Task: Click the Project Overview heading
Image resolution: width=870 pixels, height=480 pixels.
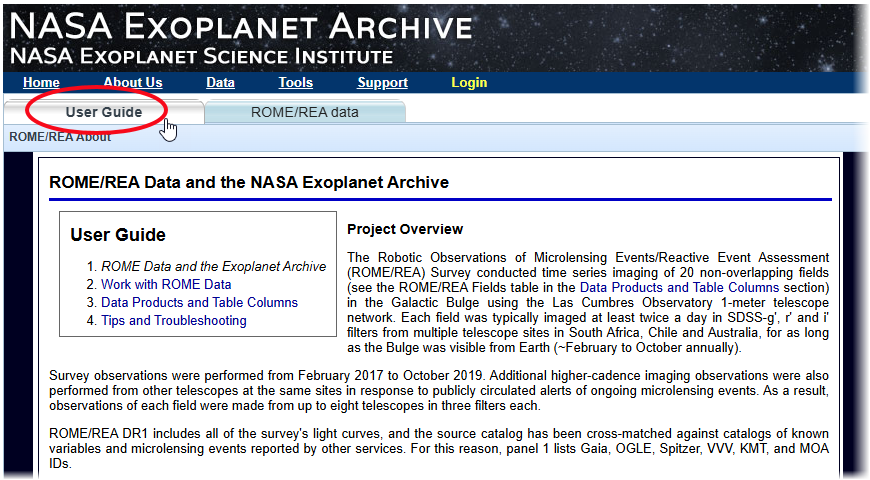Action: (x=405, y=229)
